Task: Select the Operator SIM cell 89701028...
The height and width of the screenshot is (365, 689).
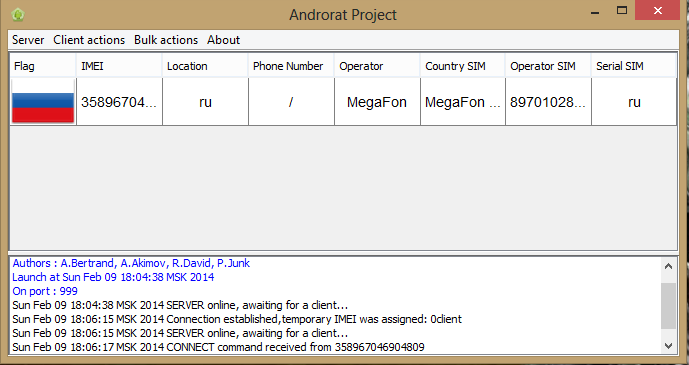Action: pos(548,102)
